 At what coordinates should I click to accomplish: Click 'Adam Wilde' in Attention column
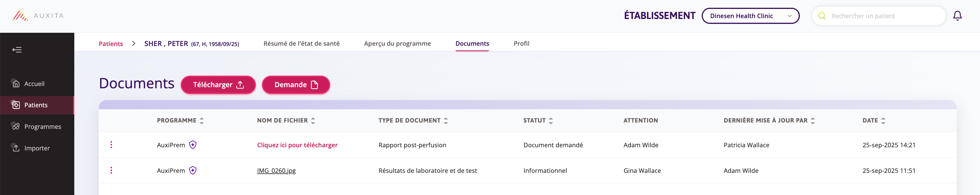[x=641, y=145]
